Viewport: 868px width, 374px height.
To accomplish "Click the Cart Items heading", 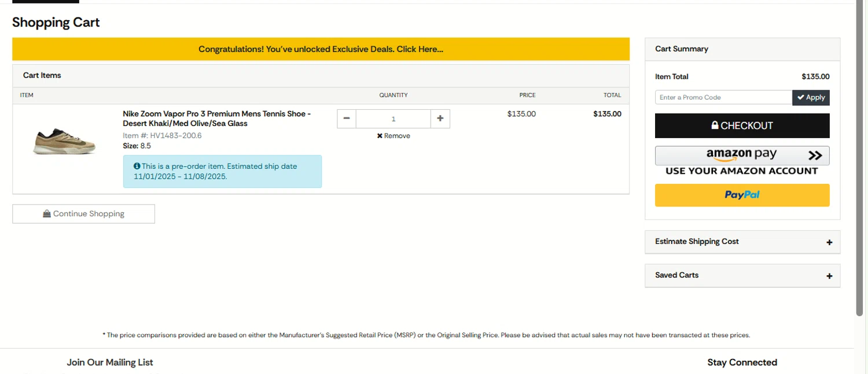I will [x=42, y=75].
